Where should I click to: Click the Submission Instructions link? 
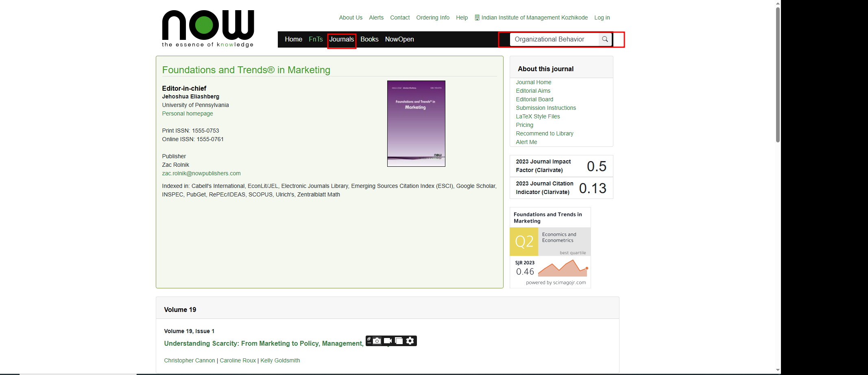(546, 108)
